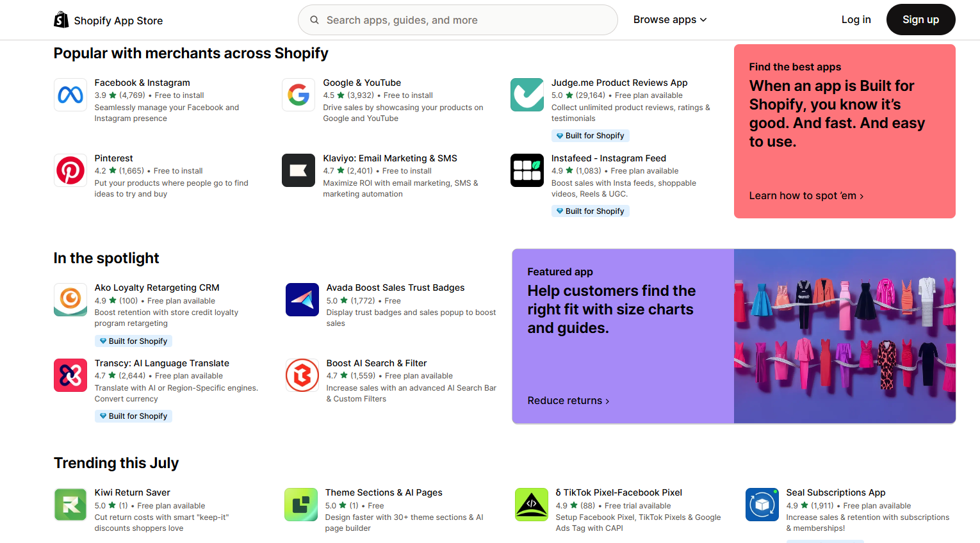
Task: Open the Judge.me Product Reviews app icon
Action: click(x=527, y=95)
